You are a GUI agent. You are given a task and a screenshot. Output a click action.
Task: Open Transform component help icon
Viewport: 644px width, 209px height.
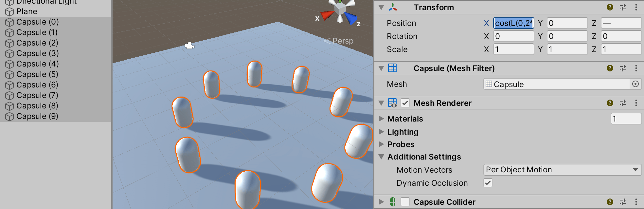click(x=610, y=7)
